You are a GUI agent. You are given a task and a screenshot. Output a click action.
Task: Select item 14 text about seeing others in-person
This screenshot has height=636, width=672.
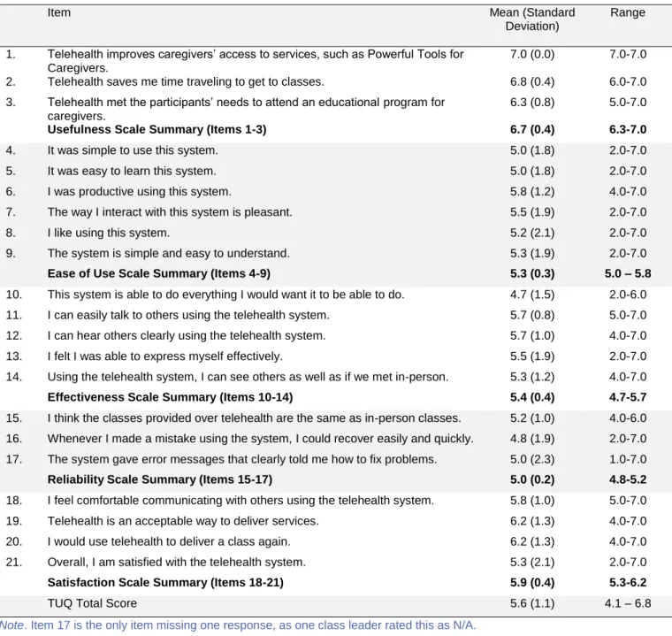(x=248, y=377)
